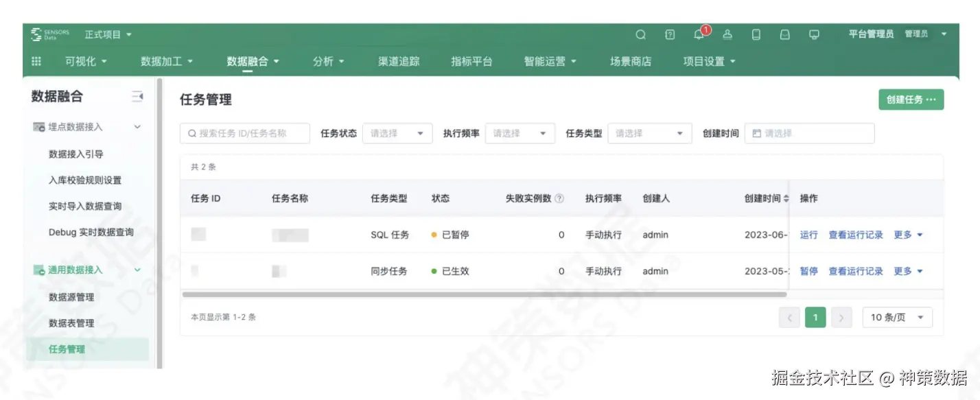Click the 已生效 status cell
This screenshot has height=400, width=980.
click(450, 271)
